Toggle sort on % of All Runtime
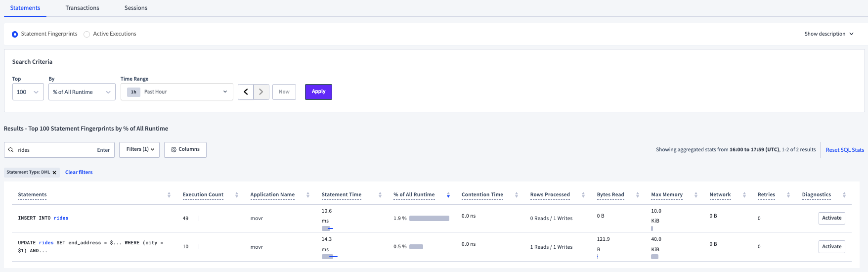This screenshot has width=868, height=272. tap(448, 195)
